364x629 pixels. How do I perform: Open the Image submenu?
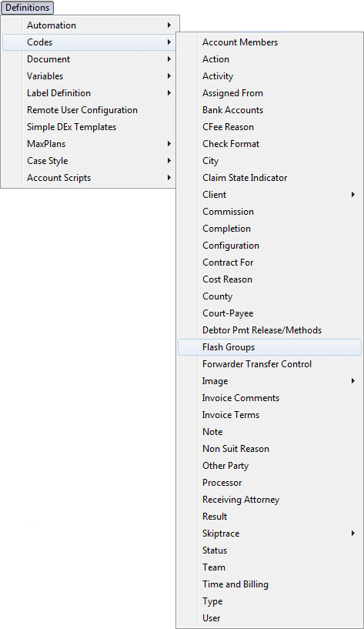click(269, 381)
